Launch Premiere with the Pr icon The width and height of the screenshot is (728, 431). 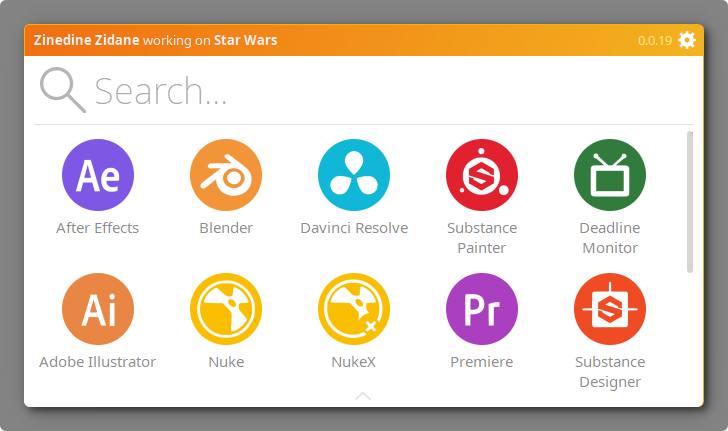pos(482,309)
